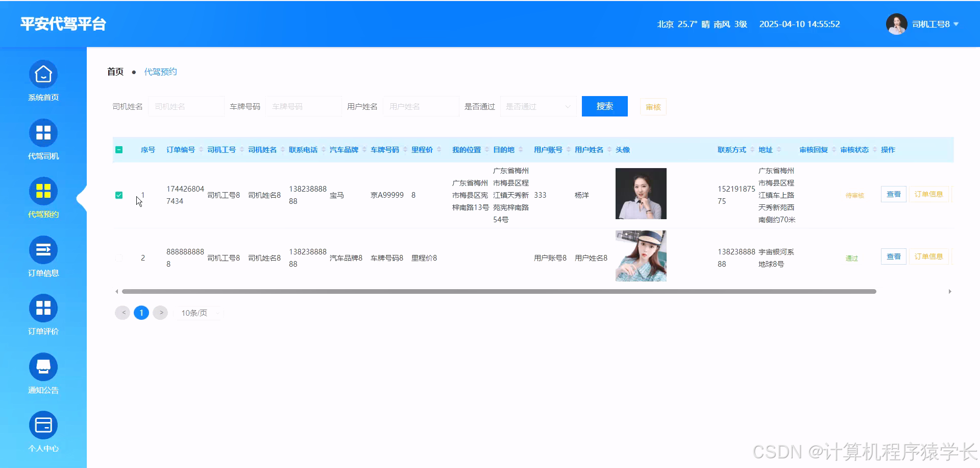Focus 车牌号码 search input
This screenshot has height=468, width=980.
pyautogui.click(x=304, y=106)
